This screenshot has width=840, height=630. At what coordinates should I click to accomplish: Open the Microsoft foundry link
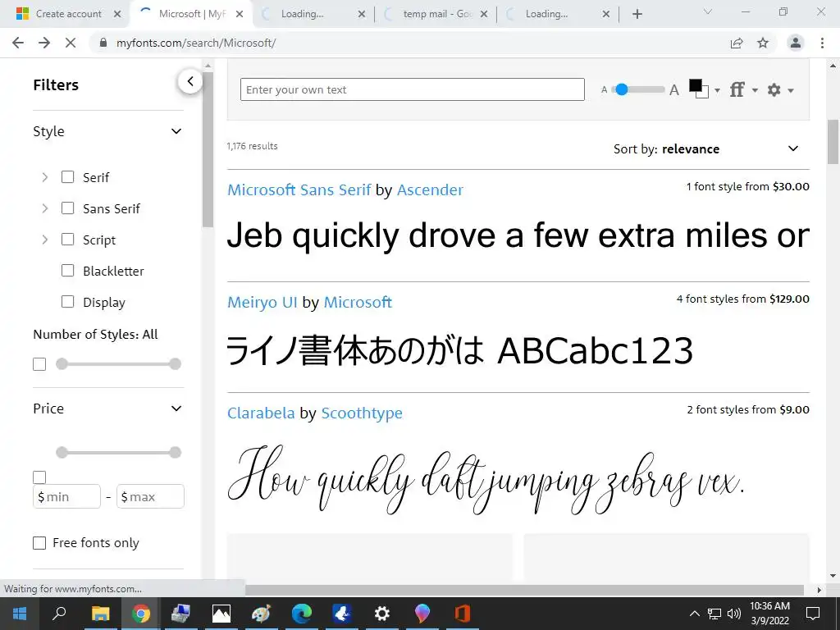[x=358, y=302]
